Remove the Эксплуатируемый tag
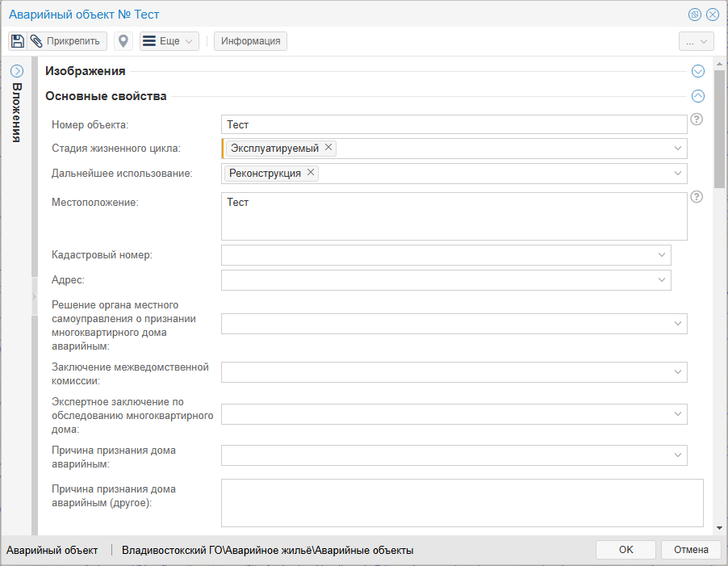The image size is (728, 566). (328, 148)
